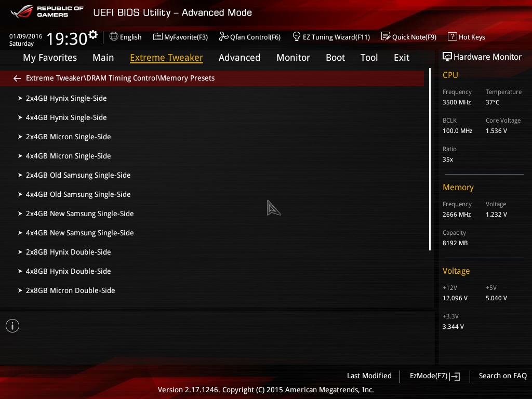Open the Tool tab
Viewport: 532px width, 399px height.
pos(369,58)
